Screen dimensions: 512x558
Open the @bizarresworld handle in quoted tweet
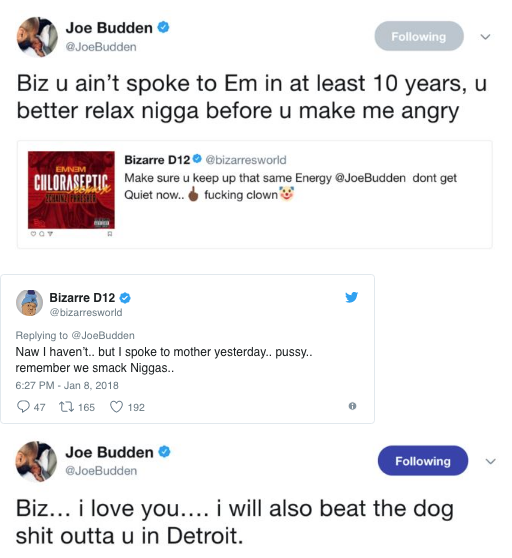click(246, 160)
